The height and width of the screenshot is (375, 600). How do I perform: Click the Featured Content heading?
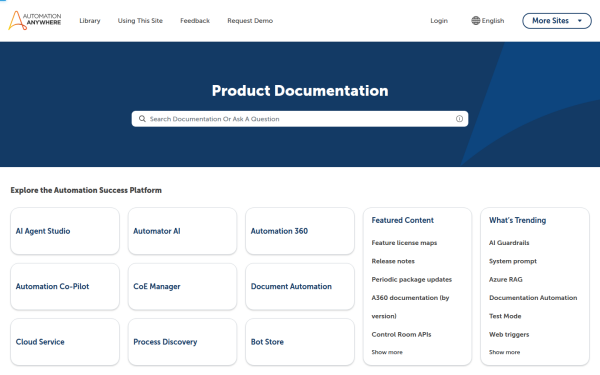(403, 220)
